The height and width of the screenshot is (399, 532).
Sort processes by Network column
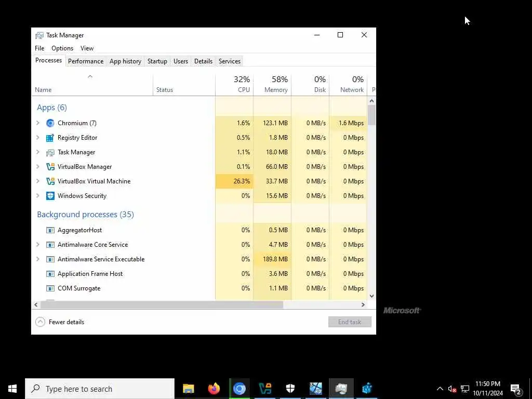coord(349,85)
